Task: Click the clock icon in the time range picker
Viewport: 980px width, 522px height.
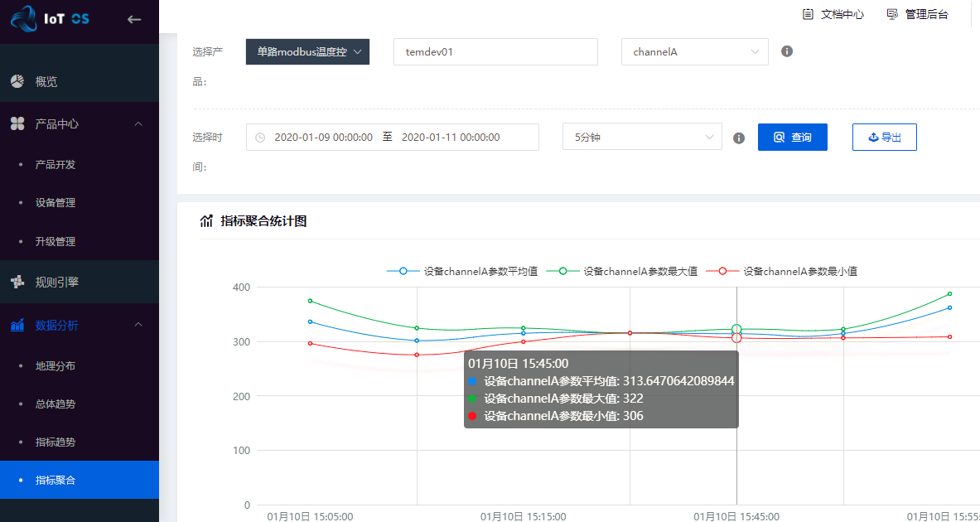Action: point(258,137)
